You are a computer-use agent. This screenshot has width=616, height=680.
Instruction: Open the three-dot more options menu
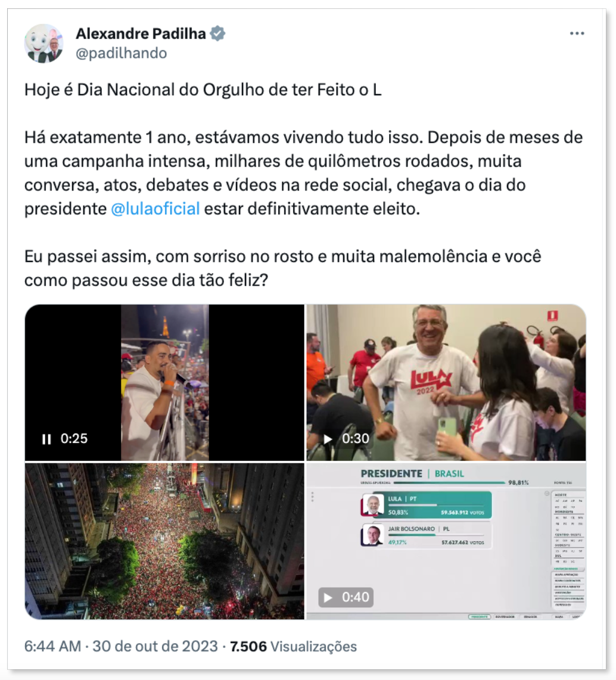[577, 33]
